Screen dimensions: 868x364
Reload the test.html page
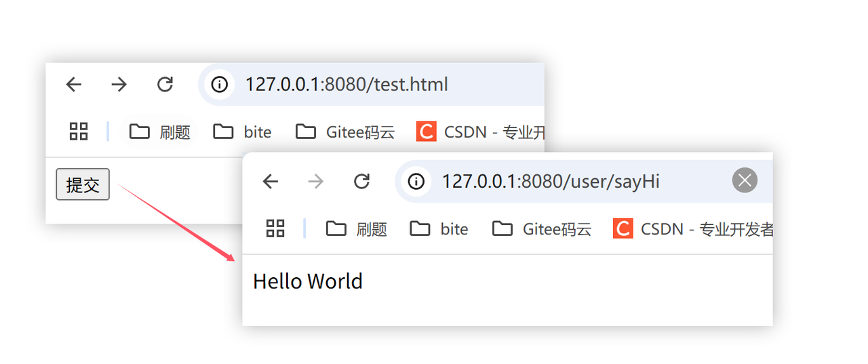(165, 85)
